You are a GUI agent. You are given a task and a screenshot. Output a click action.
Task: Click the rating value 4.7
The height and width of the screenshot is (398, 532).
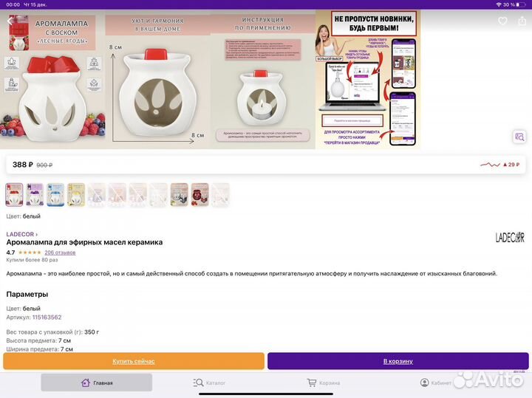coord(10,253)
